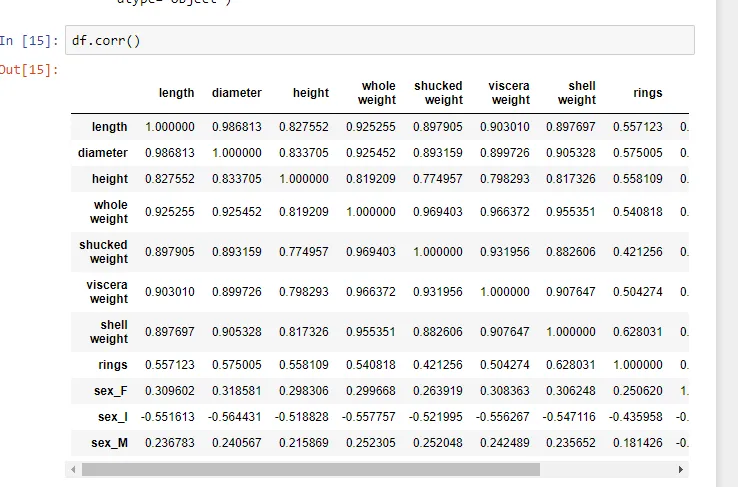
Task: Click value 0.252305 in the sex_M row
Action: coord(371,443)
